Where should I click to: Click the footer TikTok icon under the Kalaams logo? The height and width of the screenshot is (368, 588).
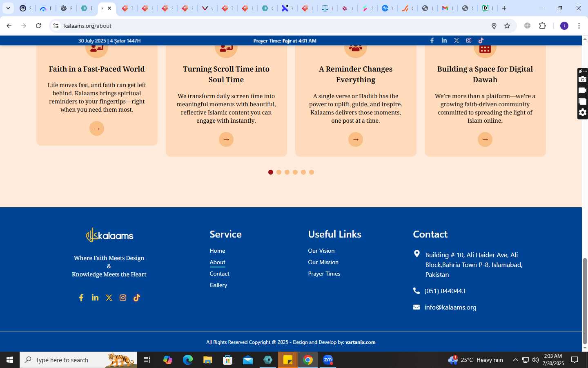tap(137, 298)
